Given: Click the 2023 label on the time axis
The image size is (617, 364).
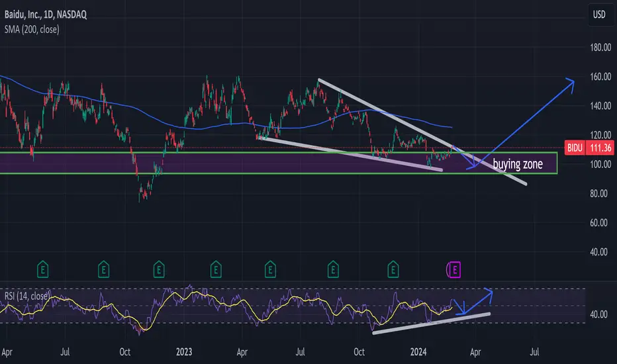Looking at the screenshot, I should point(184,352).
